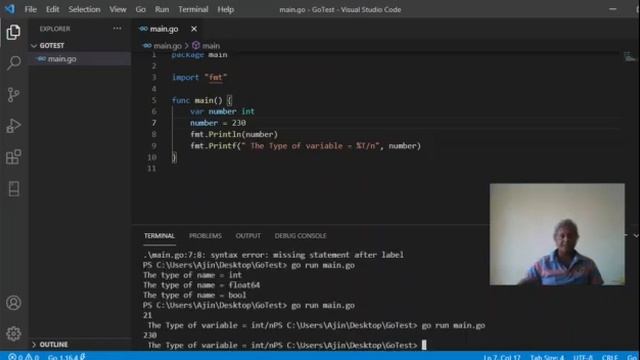Click 'The type of name = float64' output
Screen dimensions: 640x360
[202, 285]
